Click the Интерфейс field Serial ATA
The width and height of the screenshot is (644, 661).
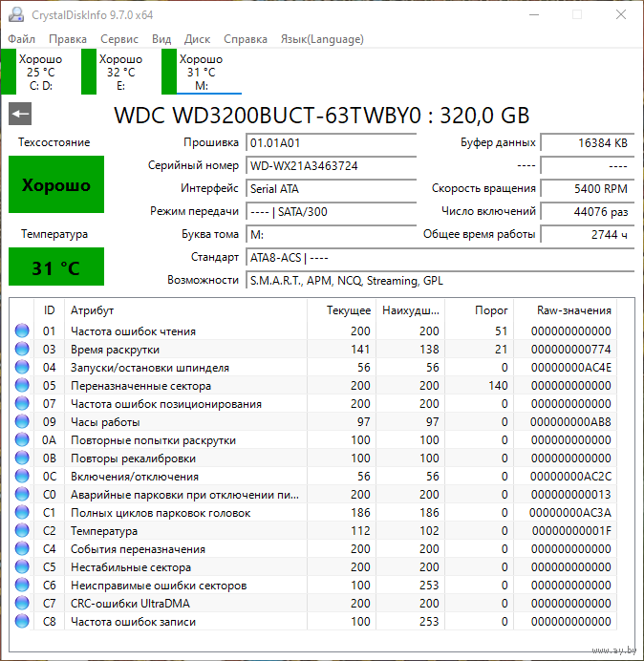tap(331, 188)
